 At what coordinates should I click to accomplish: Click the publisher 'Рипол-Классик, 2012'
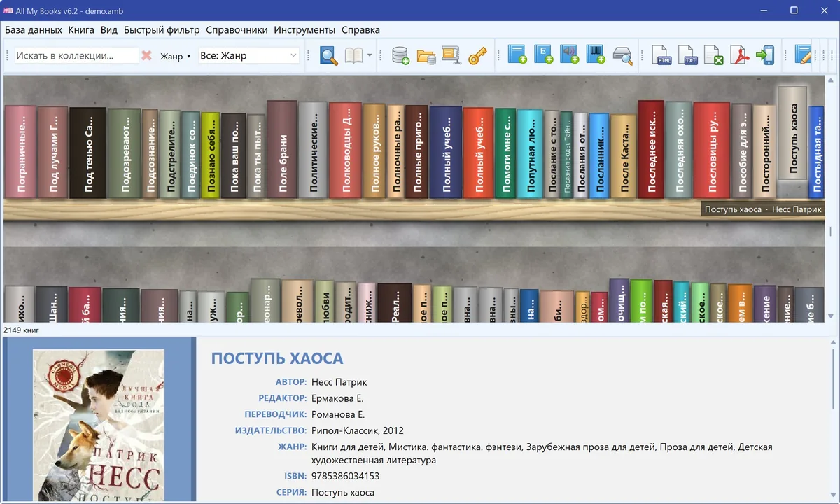[358, 430]
